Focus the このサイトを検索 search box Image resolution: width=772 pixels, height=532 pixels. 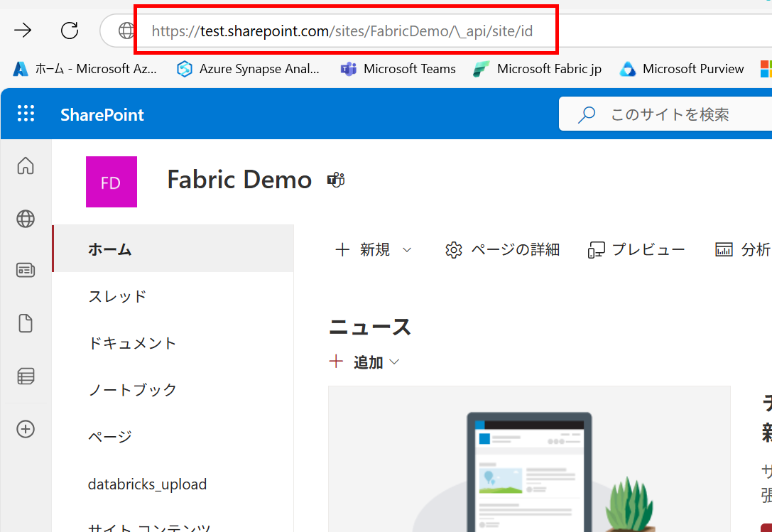pos(665,114)
